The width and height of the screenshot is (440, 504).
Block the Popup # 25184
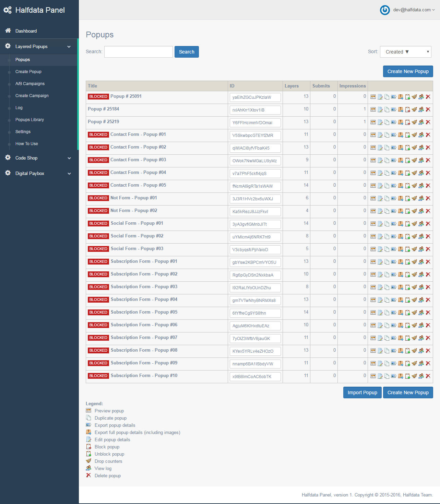click(x=407, y=109)
